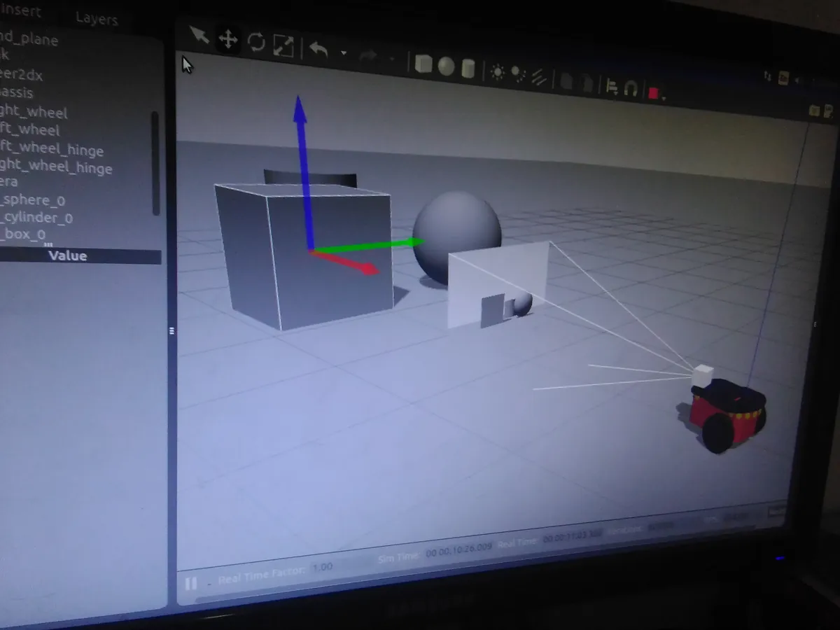Add a point light
This screenshot has width=840, height=630.
498,72
